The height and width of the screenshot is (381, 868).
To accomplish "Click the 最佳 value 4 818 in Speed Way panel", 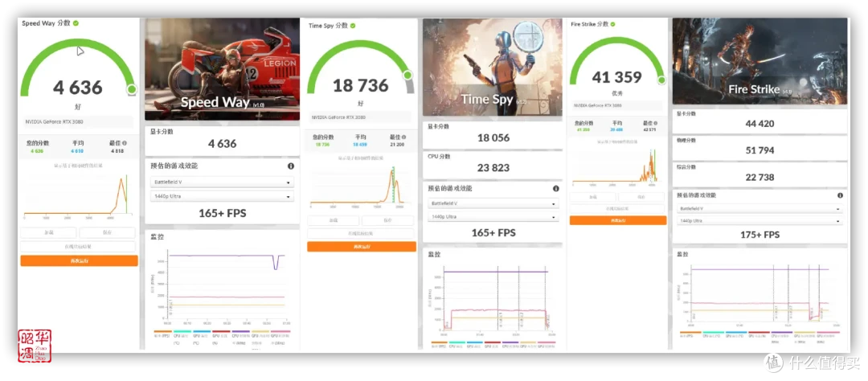I will (118, 150).
